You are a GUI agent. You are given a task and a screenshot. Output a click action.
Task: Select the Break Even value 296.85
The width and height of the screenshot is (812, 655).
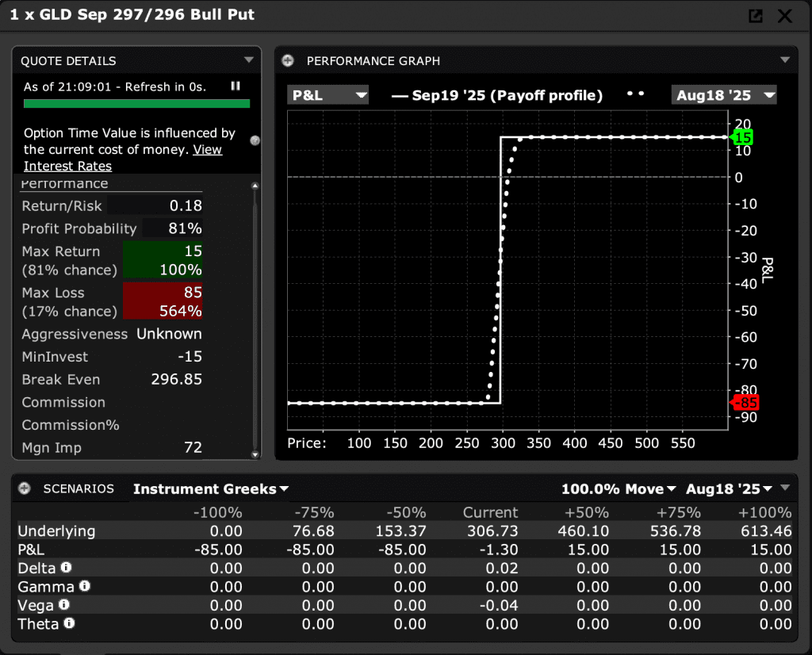pyautogui.click(x=177, y=380)
